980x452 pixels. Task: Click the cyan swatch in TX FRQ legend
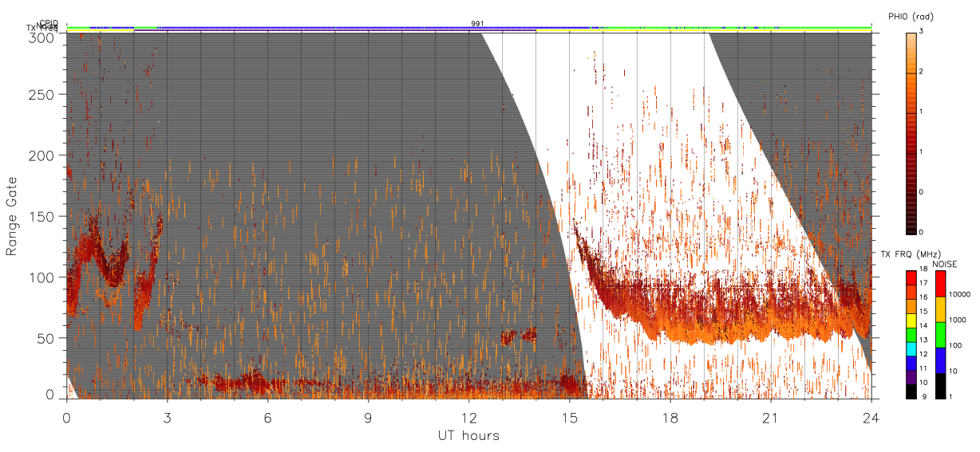pos(911,348)
